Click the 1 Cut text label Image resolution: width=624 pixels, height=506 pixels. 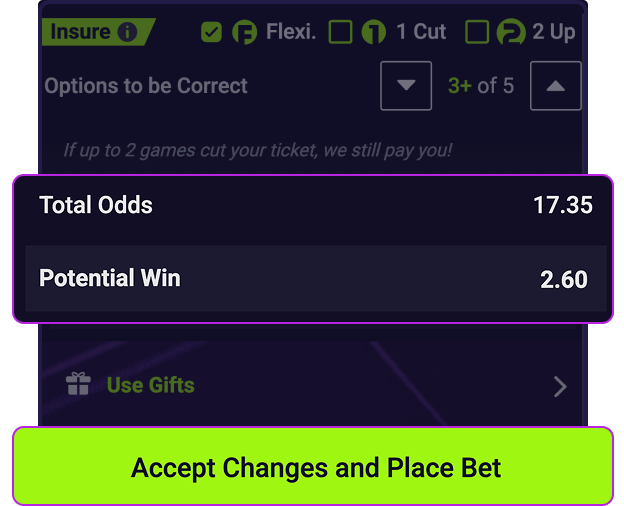421,32
